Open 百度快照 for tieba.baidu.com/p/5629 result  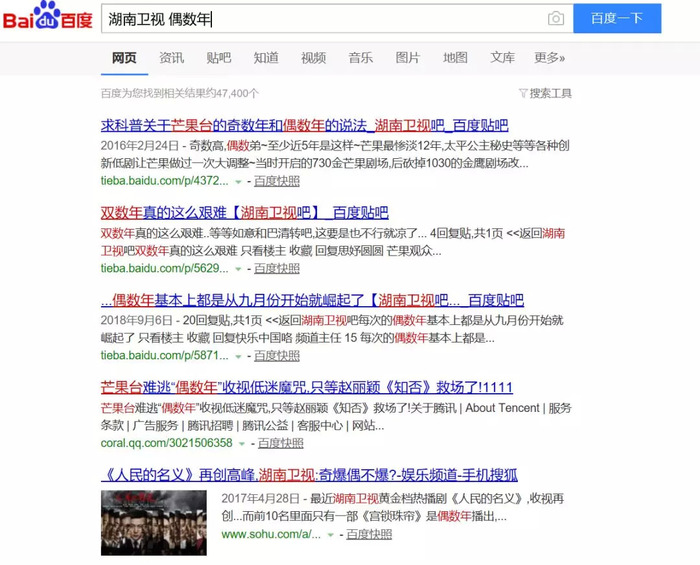277,268
